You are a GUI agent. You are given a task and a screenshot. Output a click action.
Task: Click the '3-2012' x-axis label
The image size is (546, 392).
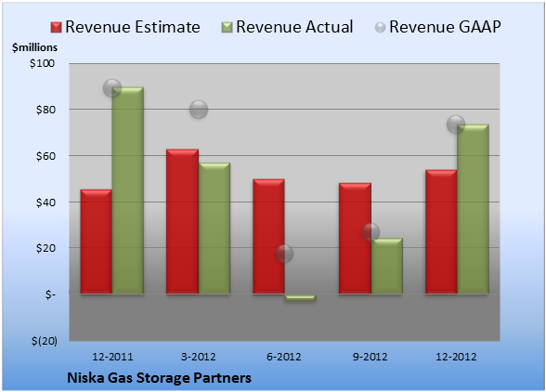point(199,357)
